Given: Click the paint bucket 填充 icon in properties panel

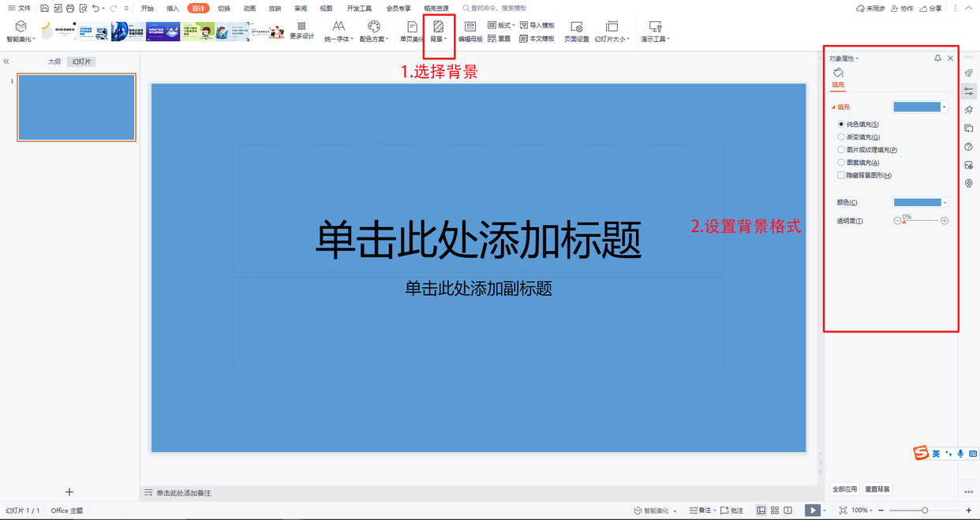Looking at the screenshot, I should click(838, 73).
